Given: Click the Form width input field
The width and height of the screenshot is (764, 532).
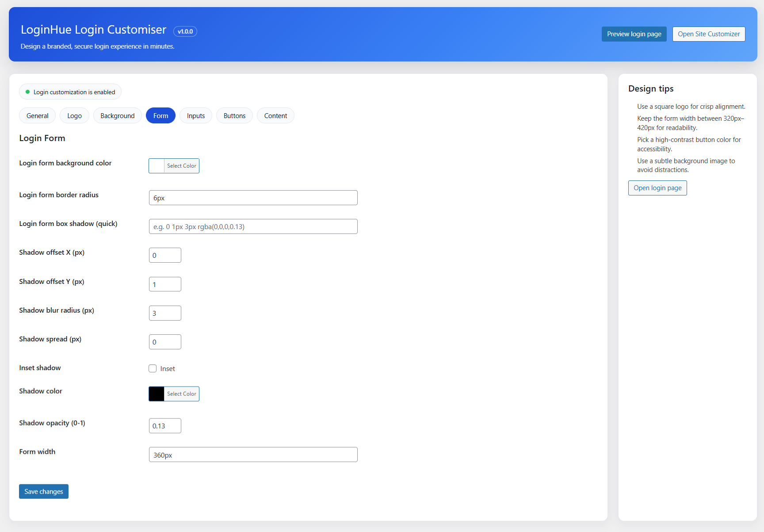Looking at the screenshot, I should tap(253, 454).
